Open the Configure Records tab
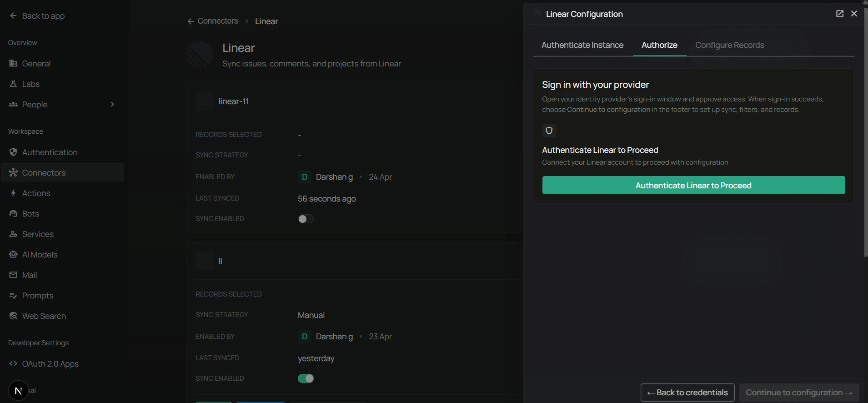 point(729,45)
